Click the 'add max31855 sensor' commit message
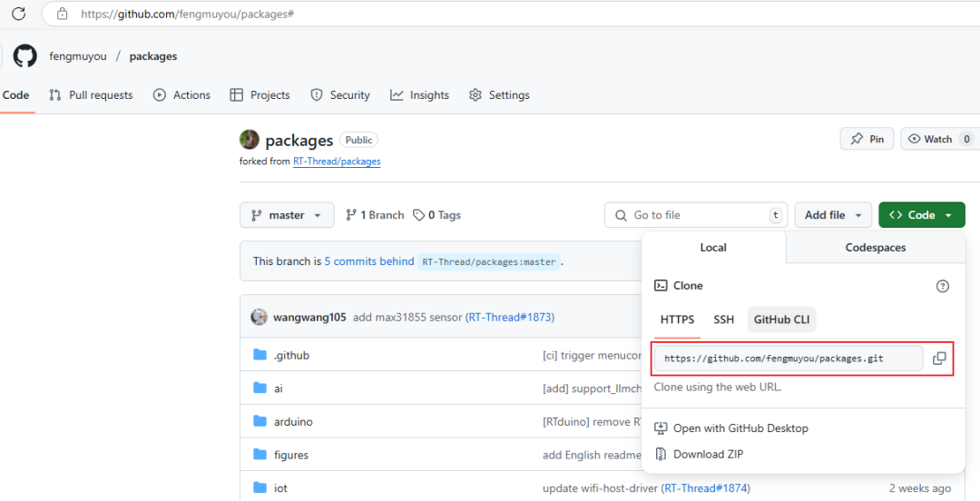 pos(407,317)
